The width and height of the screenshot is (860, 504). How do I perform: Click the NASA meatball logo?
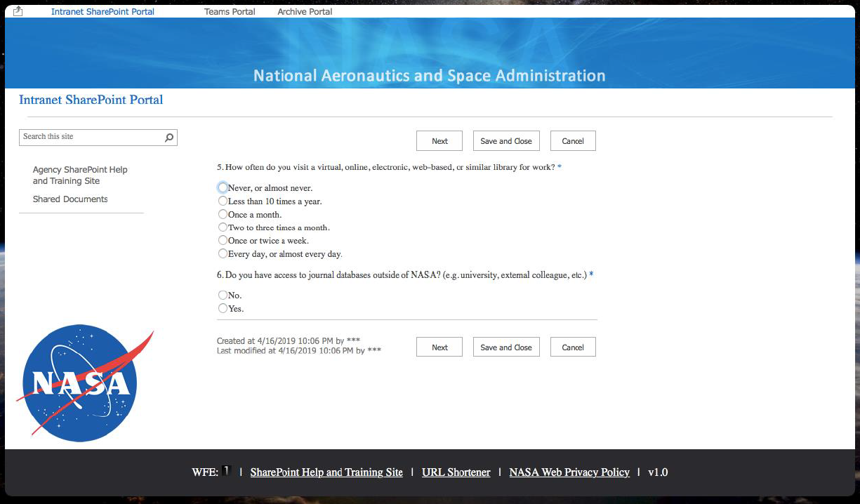tap(81, 383)
